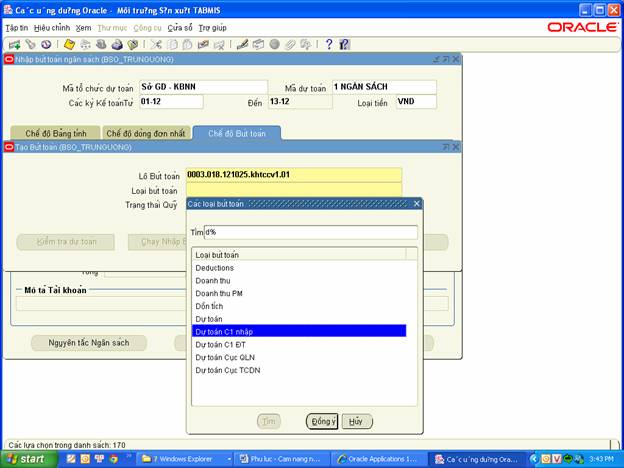The height and width of the screenshot is (468, 624).
Task: Click the Mã tổ chức dự toán field
Action: 203,87
